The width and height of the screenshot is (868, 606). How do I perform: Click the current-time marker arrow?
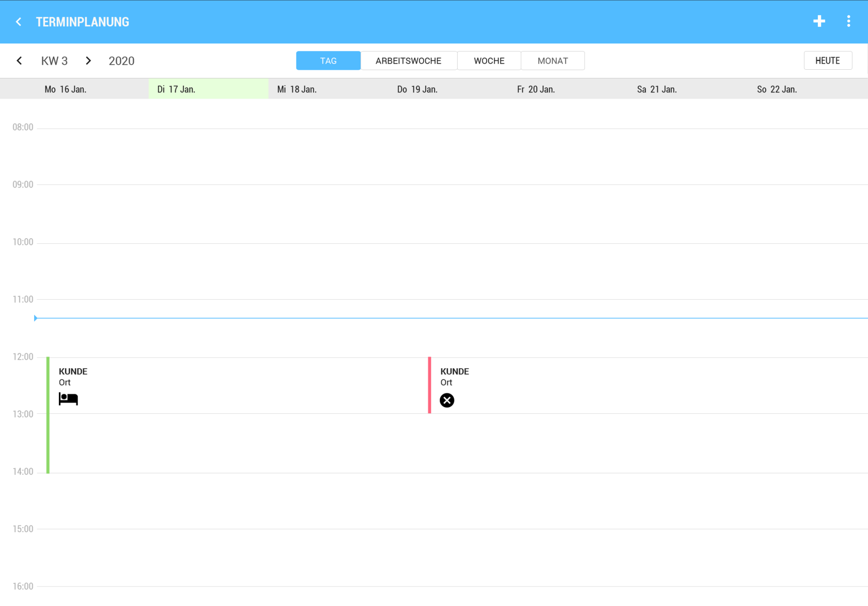pos(36,318)
